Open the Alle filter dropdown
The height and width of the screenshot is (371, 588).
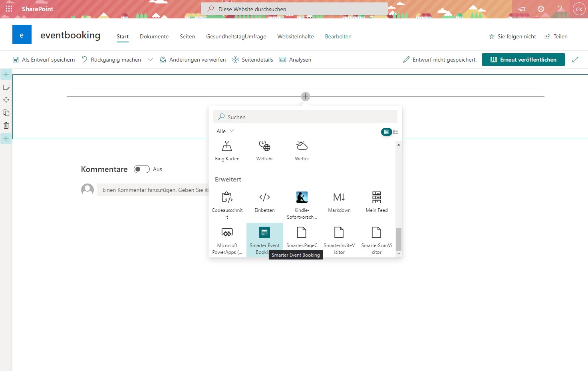coord(224,131)
